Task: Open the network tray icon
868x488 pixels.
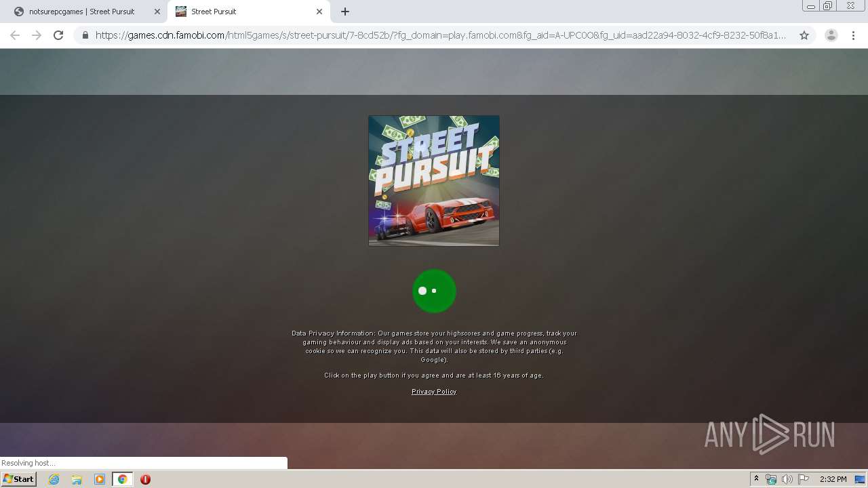Action: pyautogui.click(x=771, y=479)
